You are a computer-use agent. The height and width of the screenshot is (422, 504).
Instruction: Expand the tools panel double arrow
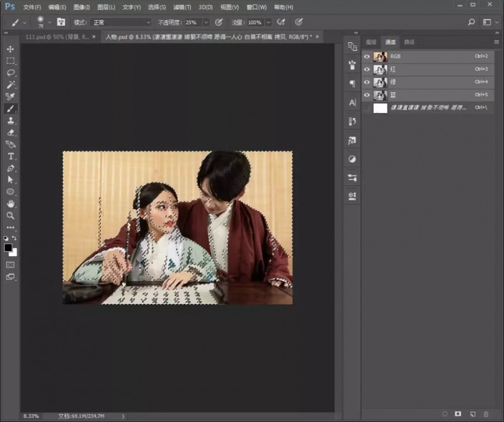(6, 33)
